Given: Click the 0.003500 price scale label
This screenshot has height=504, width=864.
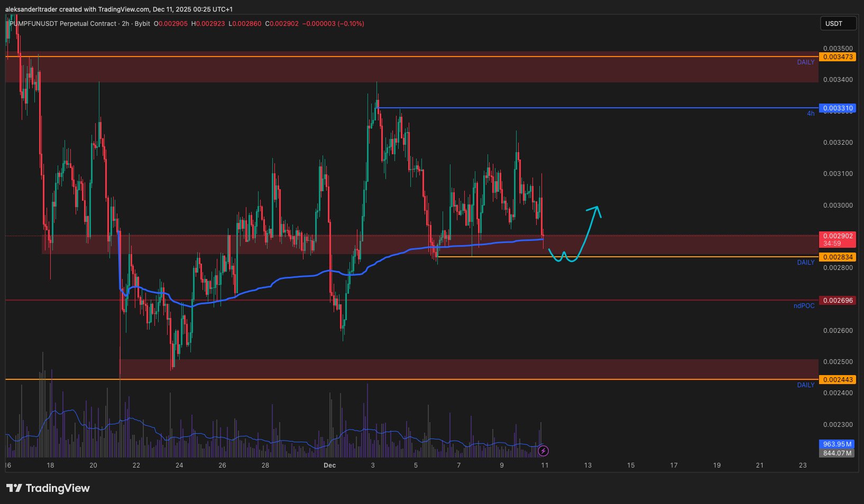Looking at the screenshot, I should 838,49.
